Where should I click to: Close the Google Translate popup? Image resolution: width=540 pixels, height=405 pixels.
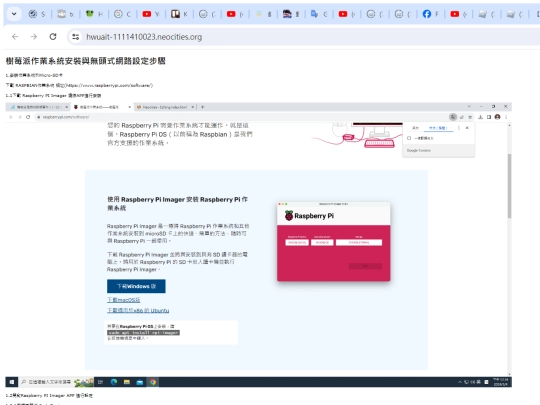click(x=467, y=128)
